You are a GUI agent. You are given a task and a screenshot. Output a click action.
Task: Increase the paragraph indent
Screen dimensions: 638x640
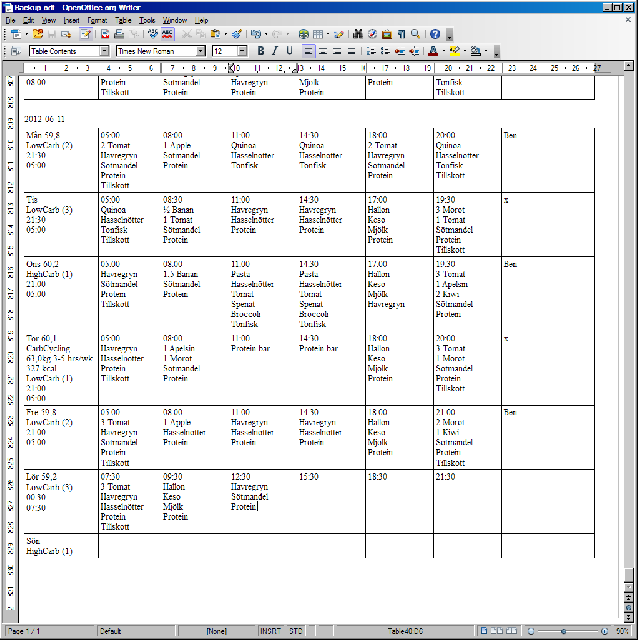tap(414, 51)
